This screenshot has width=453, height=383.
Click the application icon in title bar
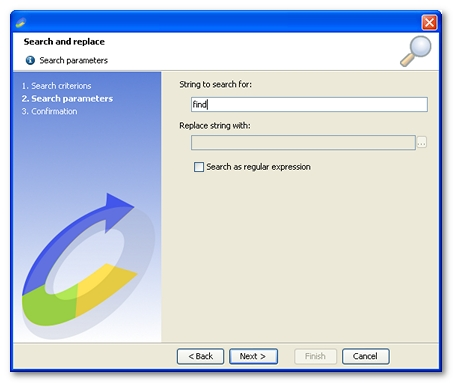(21, 23)
